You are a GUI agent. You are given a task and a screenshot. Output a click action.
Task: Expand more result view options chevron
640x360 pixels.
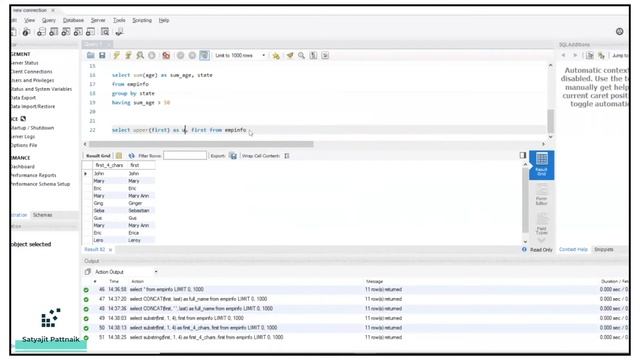point(541,240)
